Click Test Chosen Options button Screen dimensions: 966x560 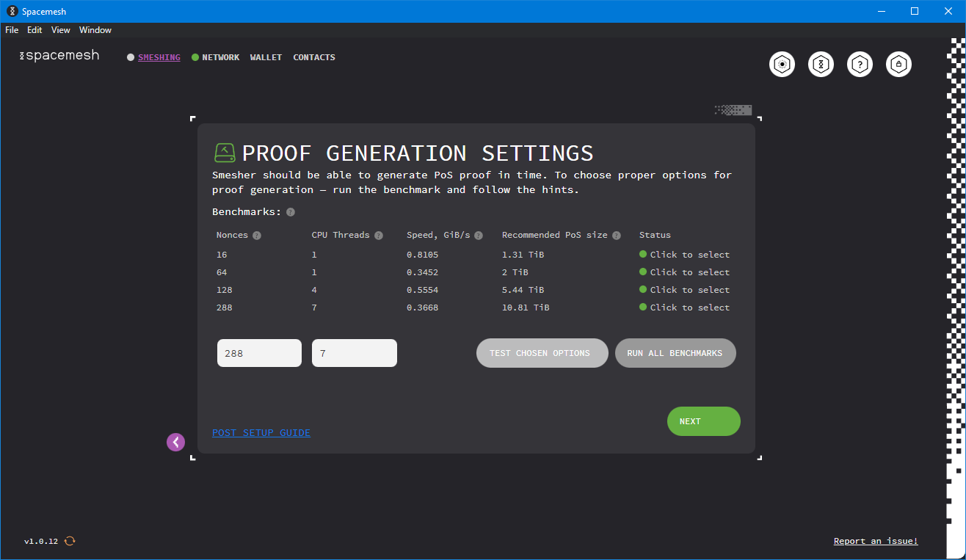tap(542, 353)
